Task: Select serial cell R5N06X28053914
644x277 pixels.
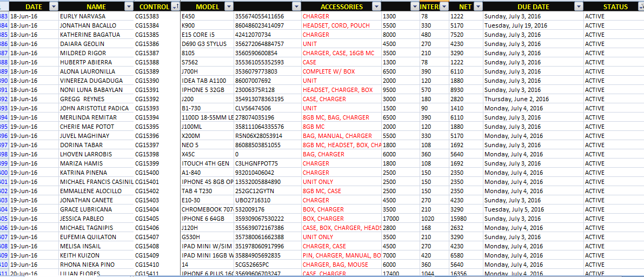Action: coord(267,136)
